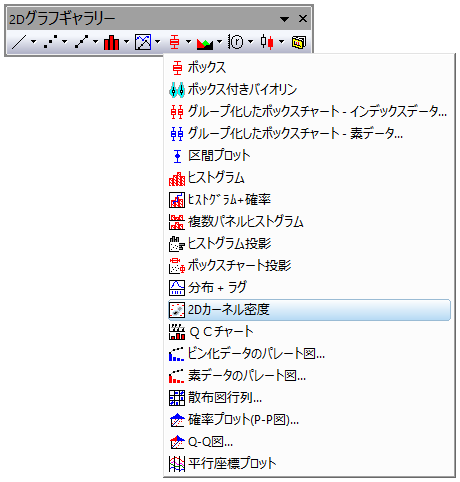Choose the multi-panel graph icon

143,42
